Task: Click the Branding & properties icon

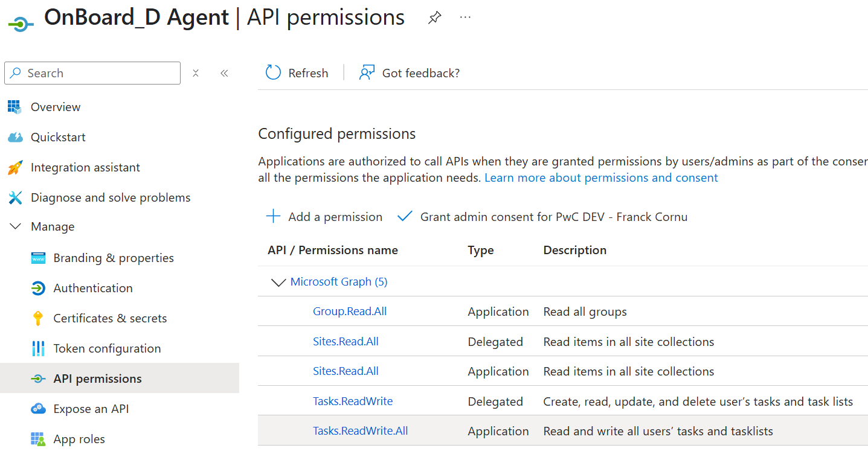Action: (38, 258)
